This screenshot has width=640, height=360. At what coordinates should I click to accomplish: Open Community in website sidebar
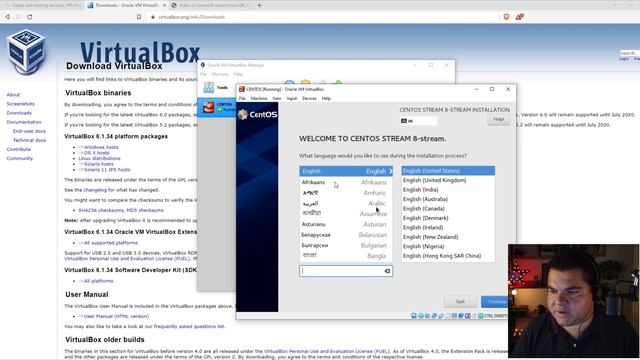20,158
